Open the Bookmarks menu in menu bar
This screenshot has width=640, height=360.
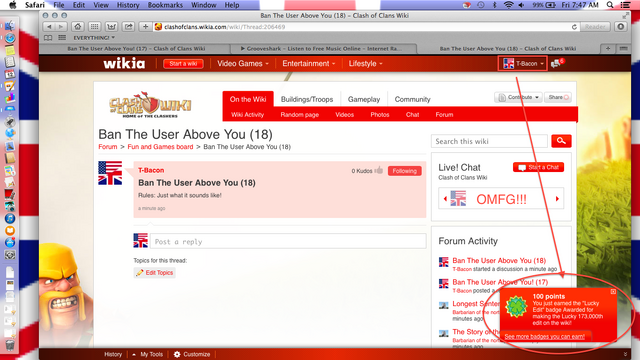(165, 5)
